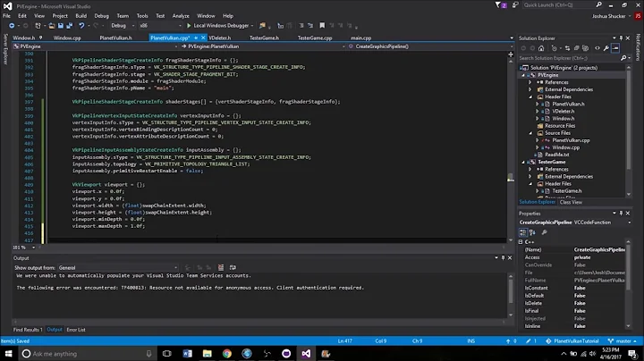Open the Build menu
The image size is (644, 361).
pos(80,16)
